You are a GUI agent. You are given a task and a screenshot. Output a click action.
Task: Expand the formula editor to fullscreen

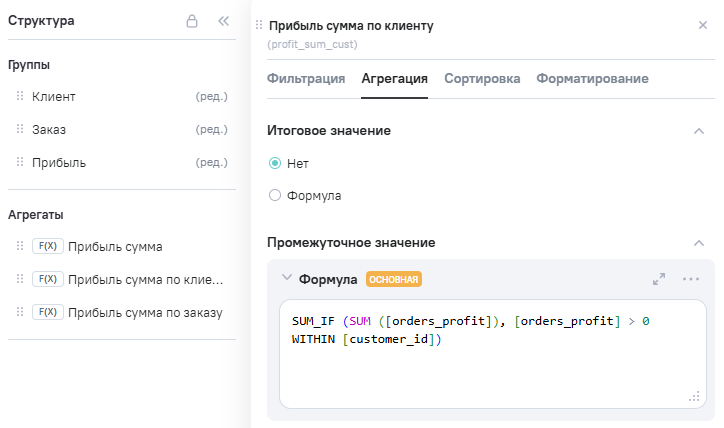pyautogui.click(x=658, y=279)
